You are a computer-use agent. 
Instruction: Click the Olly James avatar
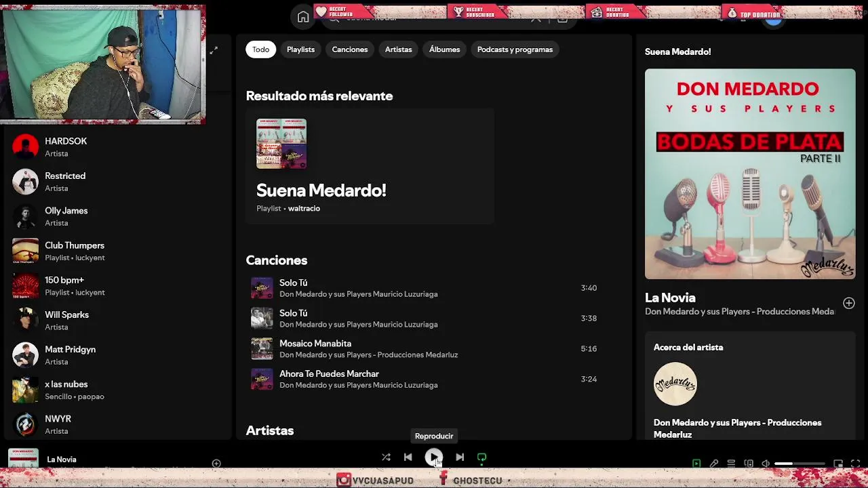[26, 216]
